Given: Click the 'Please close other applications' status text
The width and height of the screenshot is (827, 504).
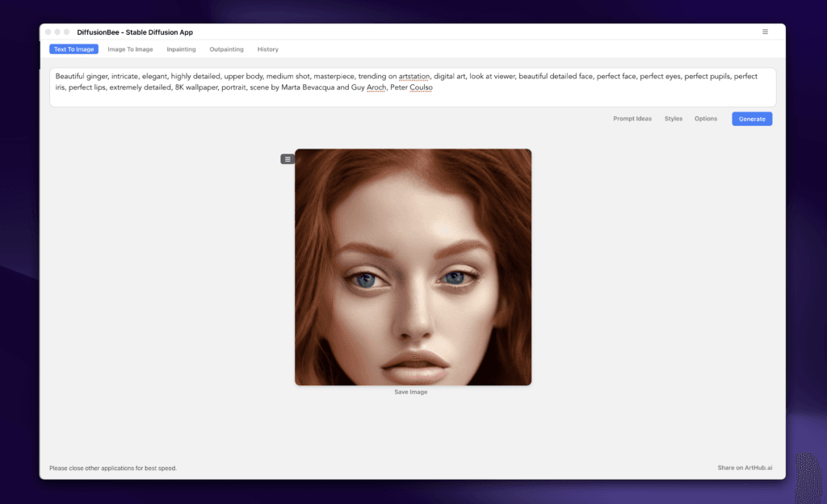Looking at the screenshot, I should pyautogui.click(x=113, y=468).
